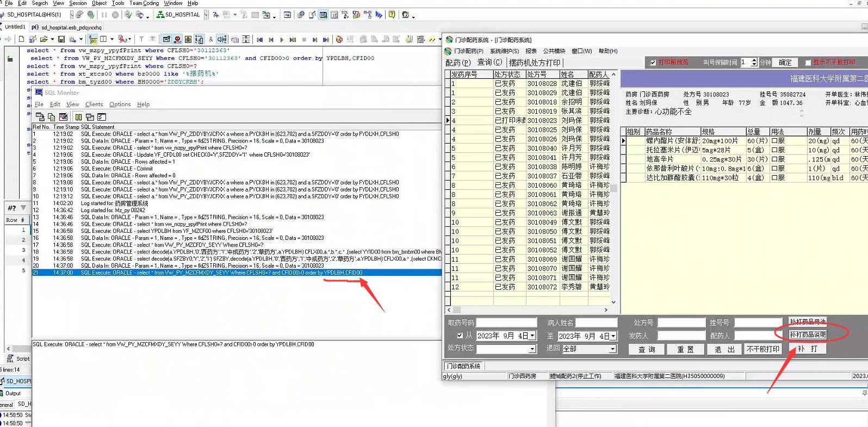The width and height of the screenshot is (868, 427).
Task: Click the New document icon
Action: pos(21,39)
